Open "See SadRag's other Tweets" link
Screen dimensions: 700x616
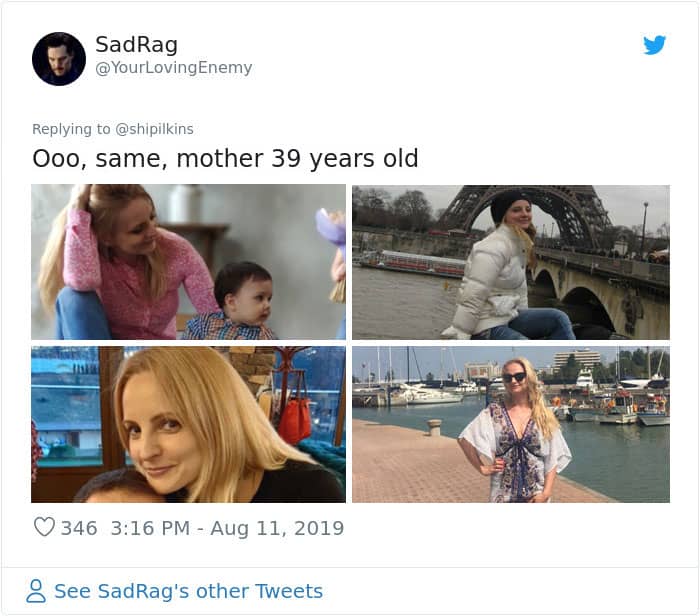point(188,591)
